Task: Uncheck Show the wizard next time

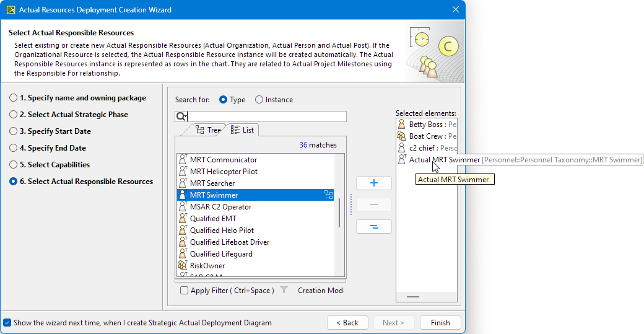Action: click(7, 323)
